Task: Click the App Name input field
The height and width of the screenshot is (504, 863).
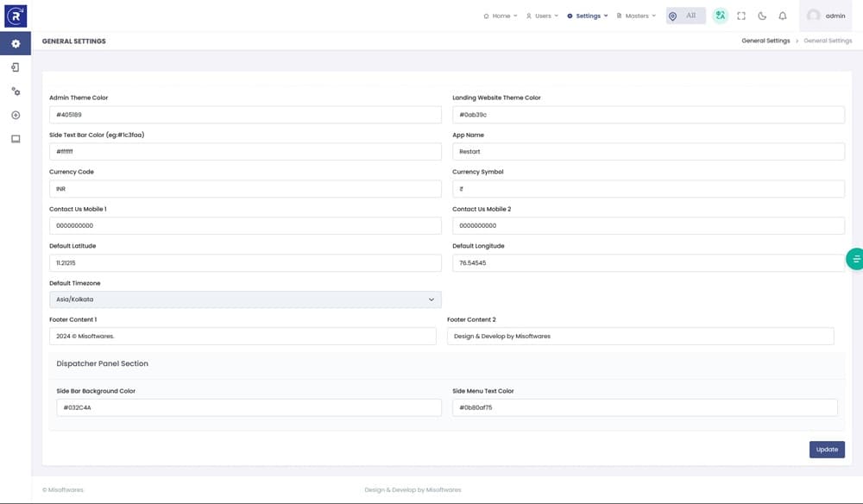Action: click(x=648, y=152)
